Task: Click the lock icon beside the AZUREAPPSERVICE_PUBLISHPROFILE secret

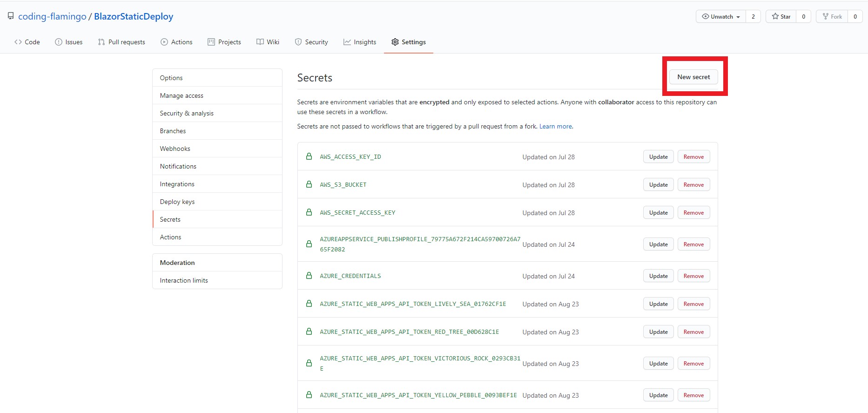Action: [x=309, y=244]
